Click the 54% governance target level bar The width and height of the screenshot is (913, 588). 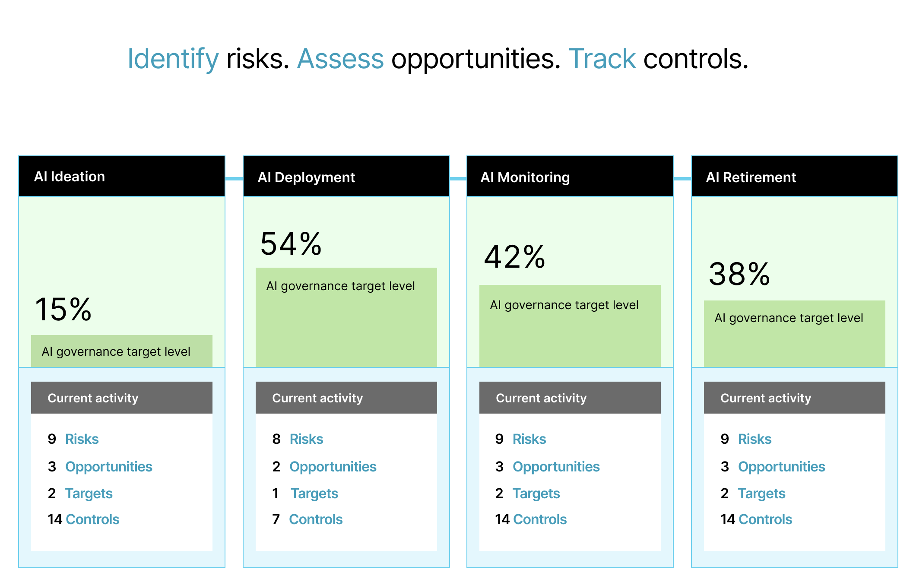point(346,317)
